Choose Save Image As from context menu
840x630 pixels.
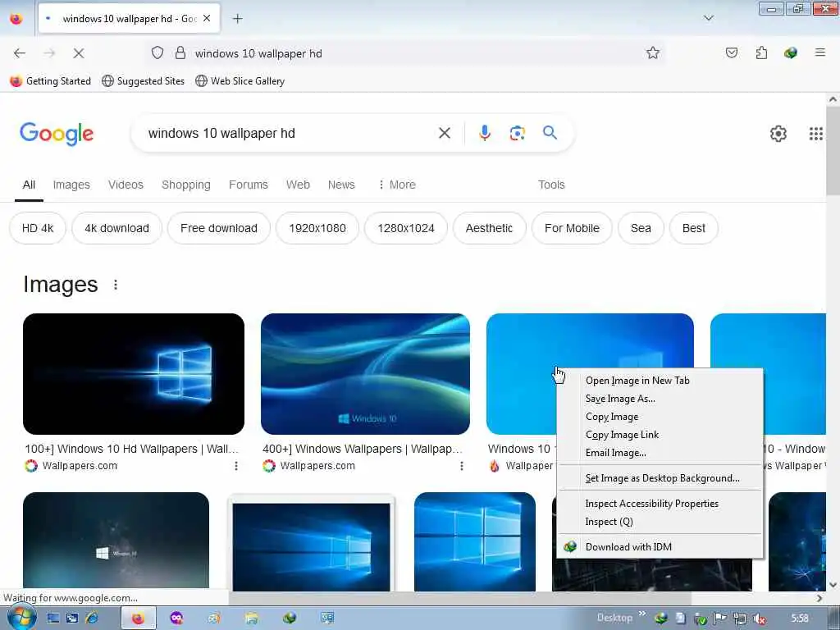pyautogui.click(x=660, y=399)
